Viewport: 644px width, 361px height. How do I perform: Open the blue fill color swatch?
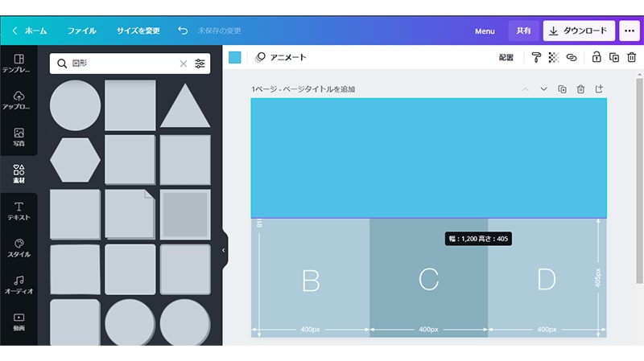coord(235,57)
